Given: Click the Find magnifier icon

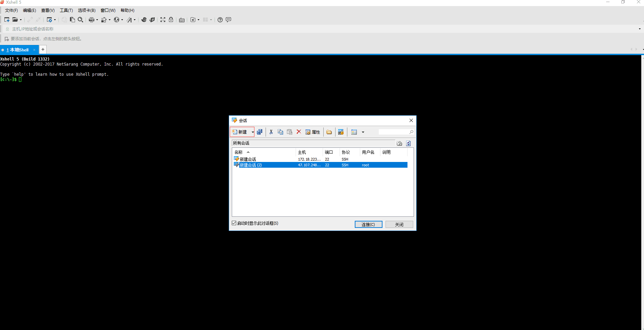Looking at the screenshot, I should 80,20.
